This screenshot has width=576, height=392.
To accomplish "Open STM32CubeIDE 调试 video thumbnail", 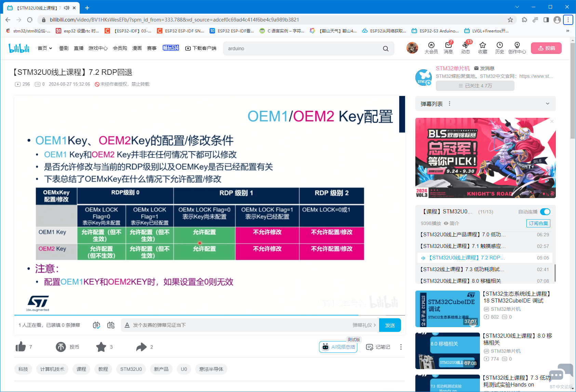I will tap(447, 309).
